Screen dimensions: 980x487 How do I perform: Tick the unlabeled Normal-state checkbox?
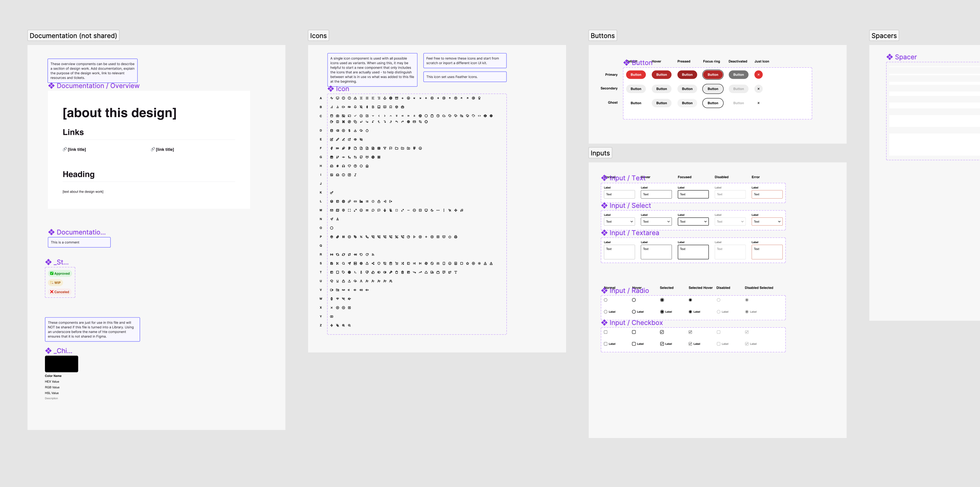coord(606,332)
